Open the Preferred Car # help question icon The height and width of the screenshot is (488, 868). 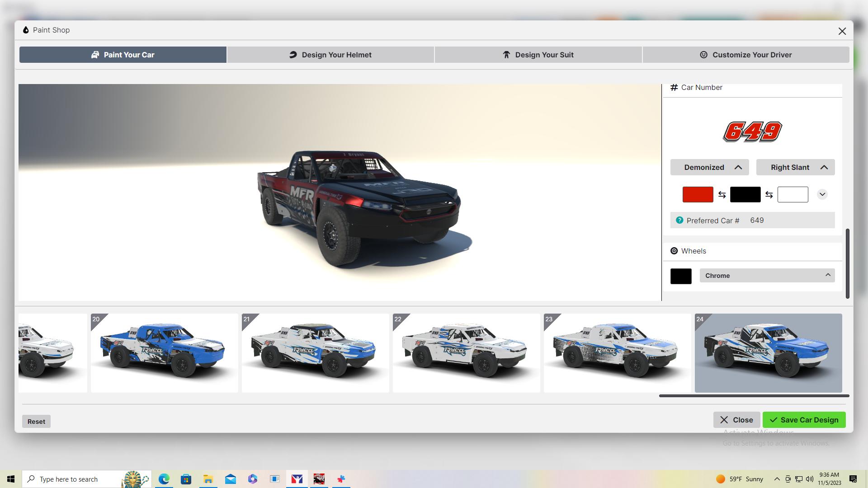(x=679, y=220)
